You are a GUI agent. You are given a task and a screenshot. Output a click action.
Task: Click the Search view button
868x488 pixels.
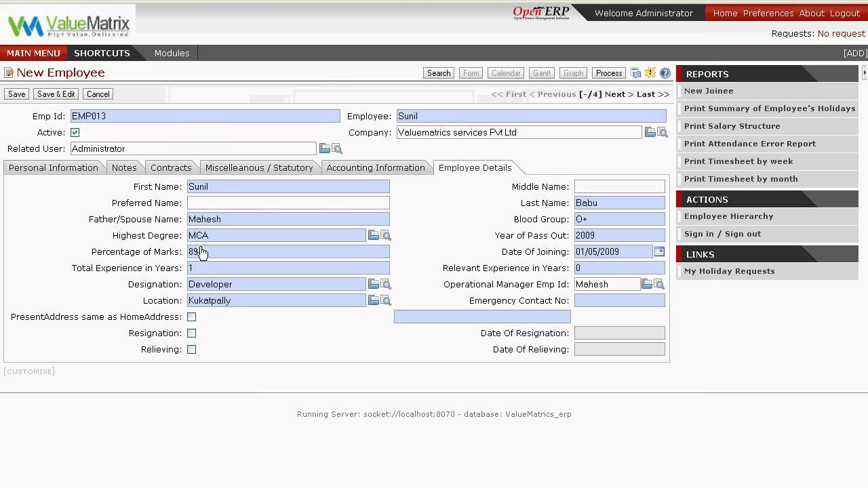[439, 73]
